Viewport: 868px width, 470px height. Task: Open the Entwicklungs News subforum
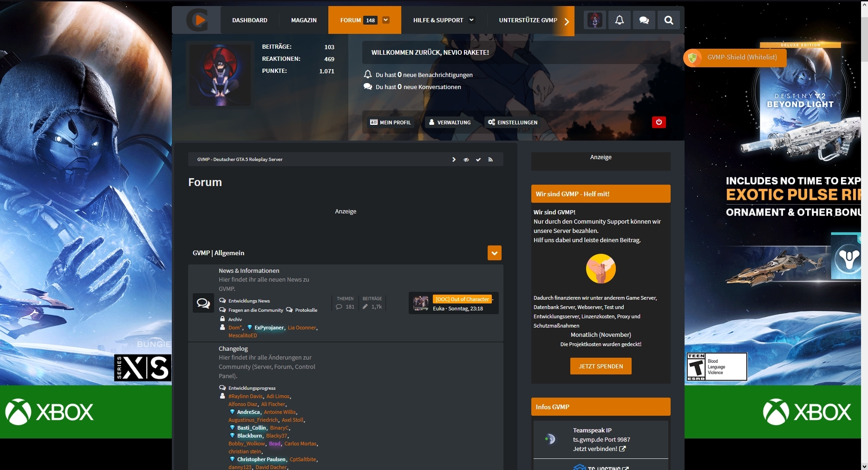point(249,301)
